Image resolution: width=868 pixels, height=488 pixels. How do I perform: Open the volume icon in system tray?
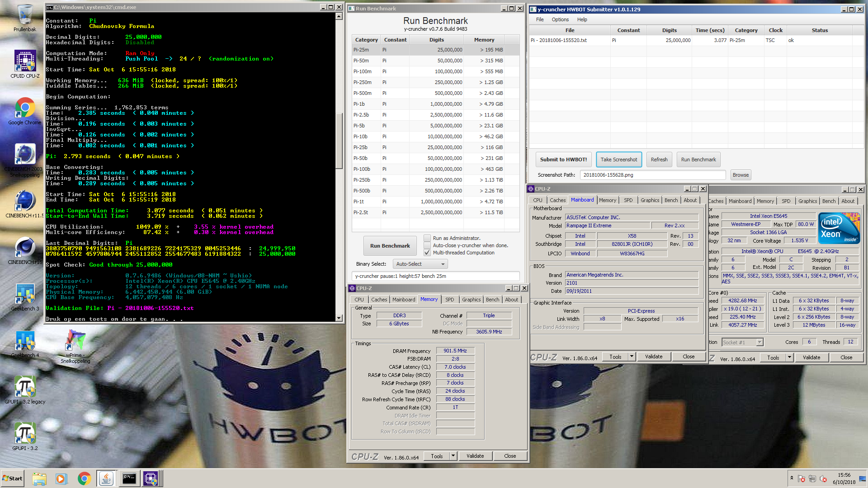tap(823, 479)
